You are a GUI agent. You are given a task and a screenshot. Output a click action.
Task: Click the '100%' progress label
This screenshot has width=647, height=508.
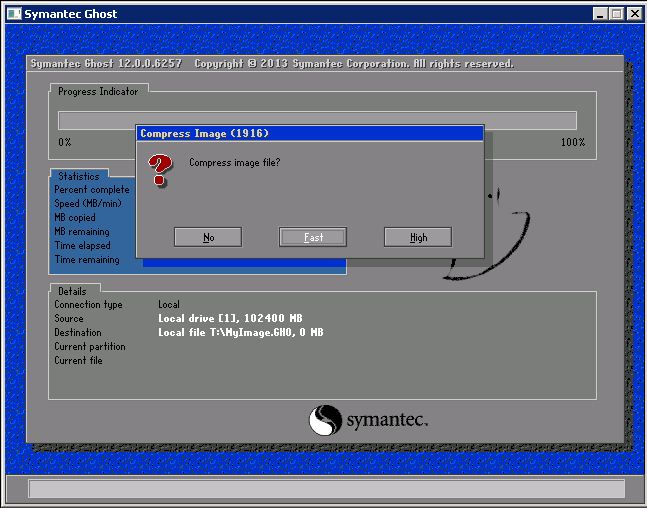tap(573, 142)
